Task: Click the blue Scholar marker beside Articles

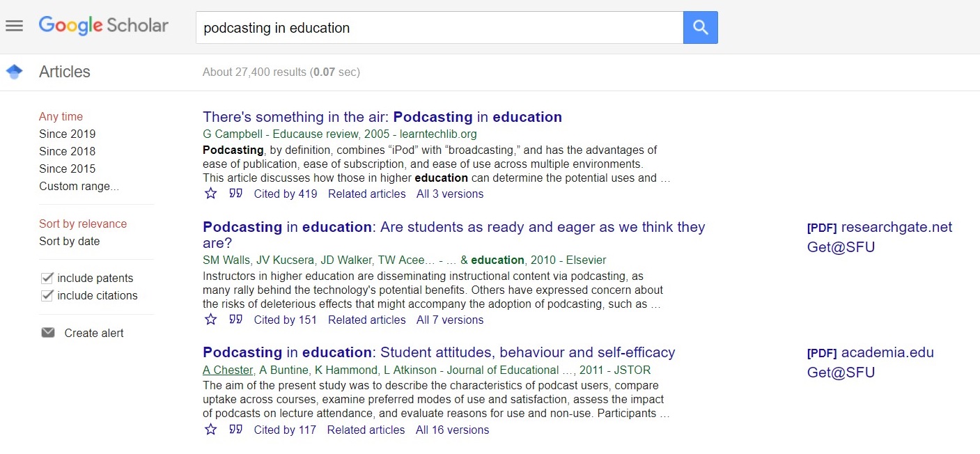Action: (14, 71)
